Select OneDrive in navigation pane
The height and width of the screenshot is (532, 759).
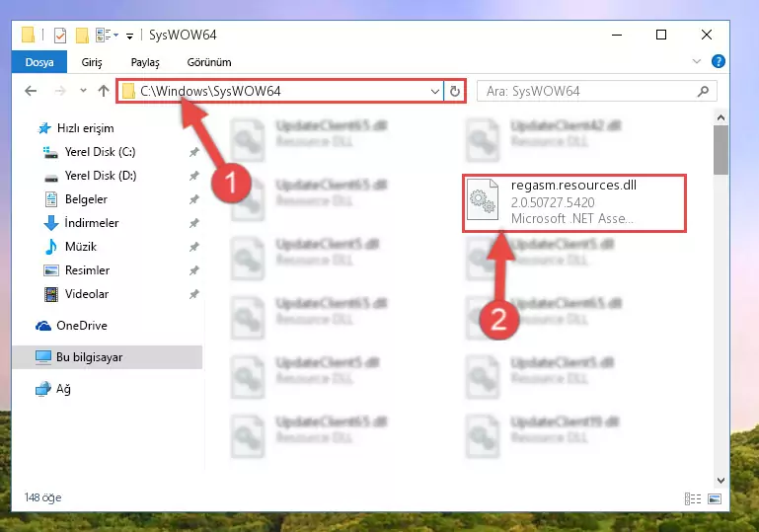tap(71, 326)
